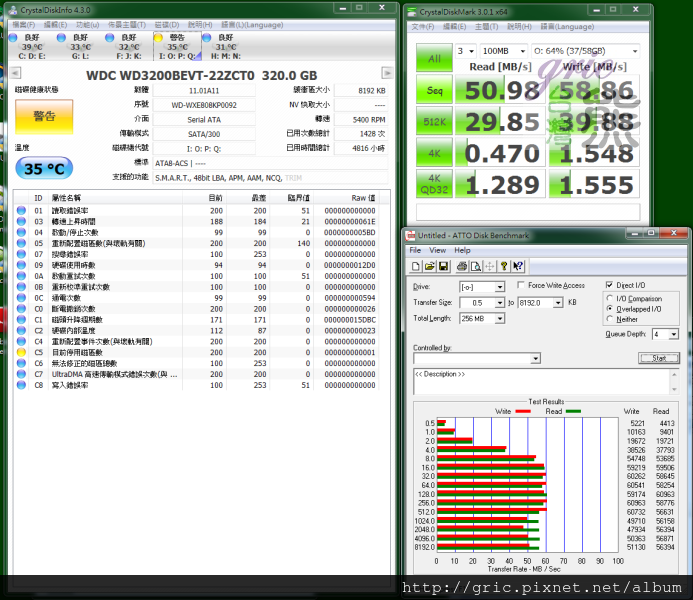Toggle Force Write Access checkbox

[521, 285]
